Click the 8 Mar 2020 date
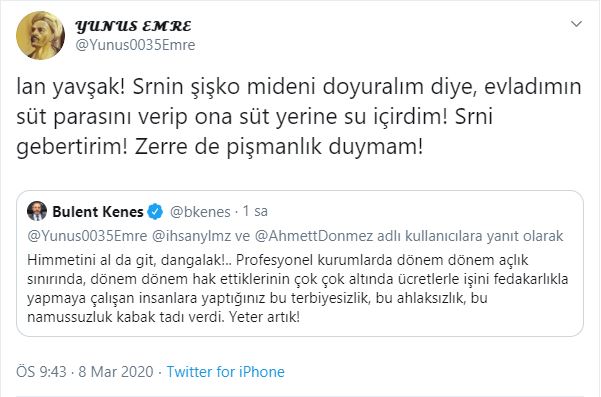 point(116,372)
